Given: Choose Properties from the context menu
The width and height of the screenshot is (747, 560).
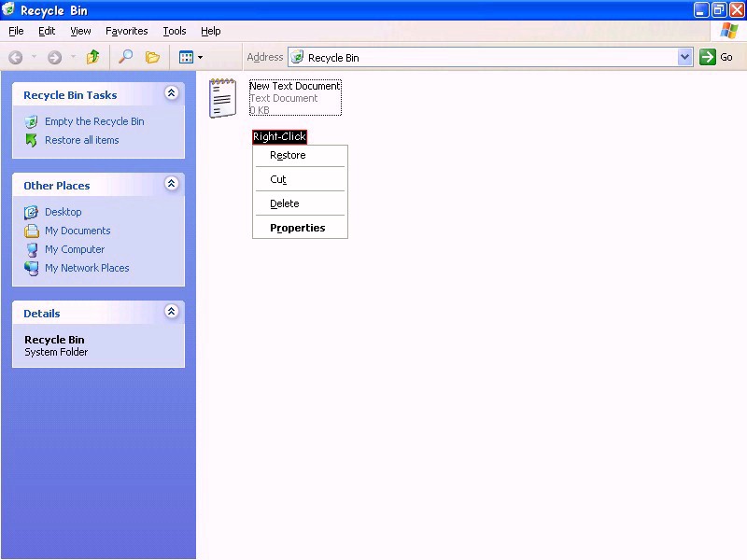Looking at the screenshot, I should click(300, 228).
